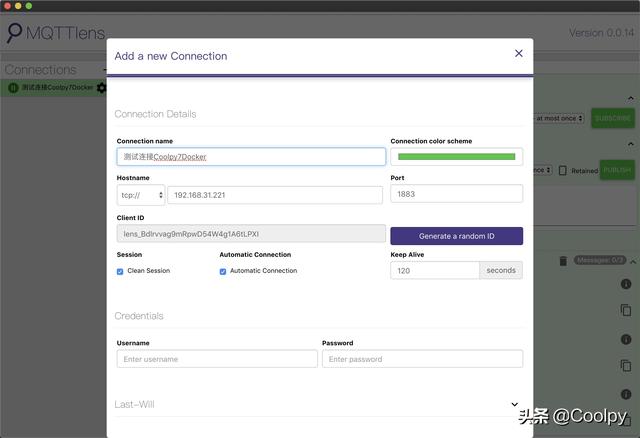Click the topmost message copy icon
640x438 pixels.
[626, 310]
